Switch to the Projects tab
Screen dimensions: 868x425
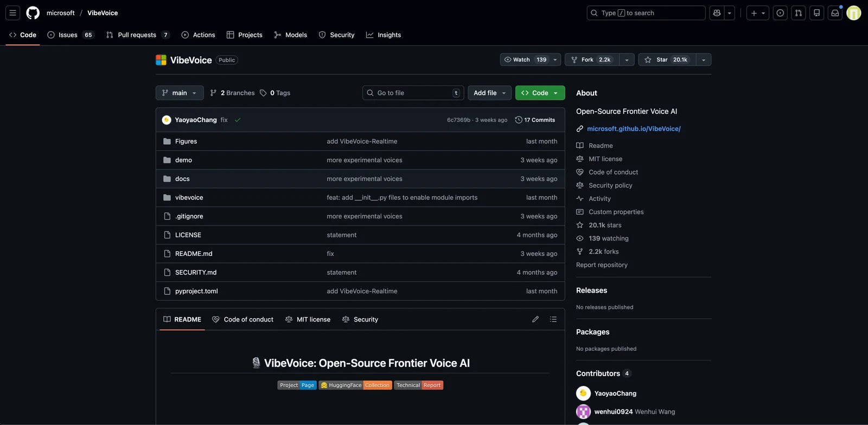[245, 35]
